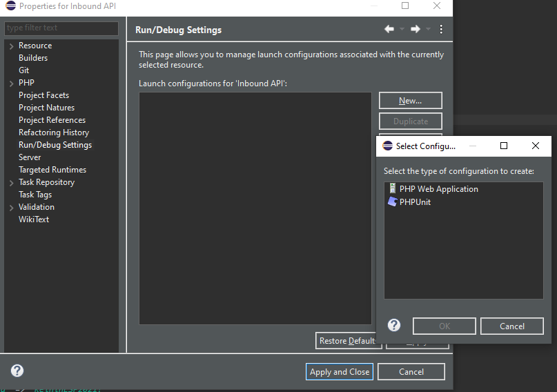Open WikiText properties page
Screen dimensions: 557x392
[x=34, y=219]
